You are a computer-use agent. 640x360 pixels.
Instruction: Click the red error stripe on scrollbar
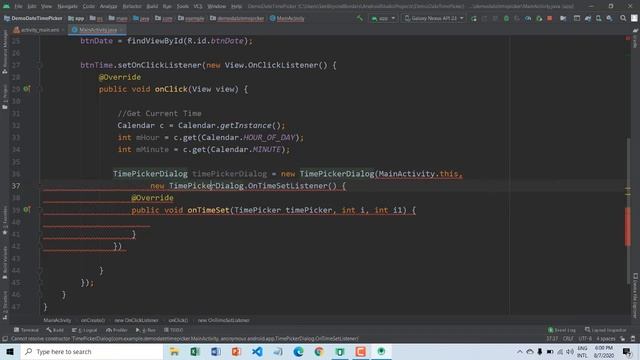628,227
